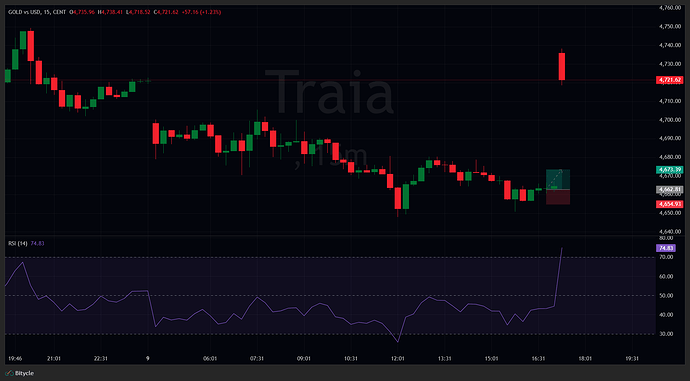The height and width of the screenshot is (381, 690).
Task: Click the 40.00 RSI axis label
Action: (x=667, y=315)
